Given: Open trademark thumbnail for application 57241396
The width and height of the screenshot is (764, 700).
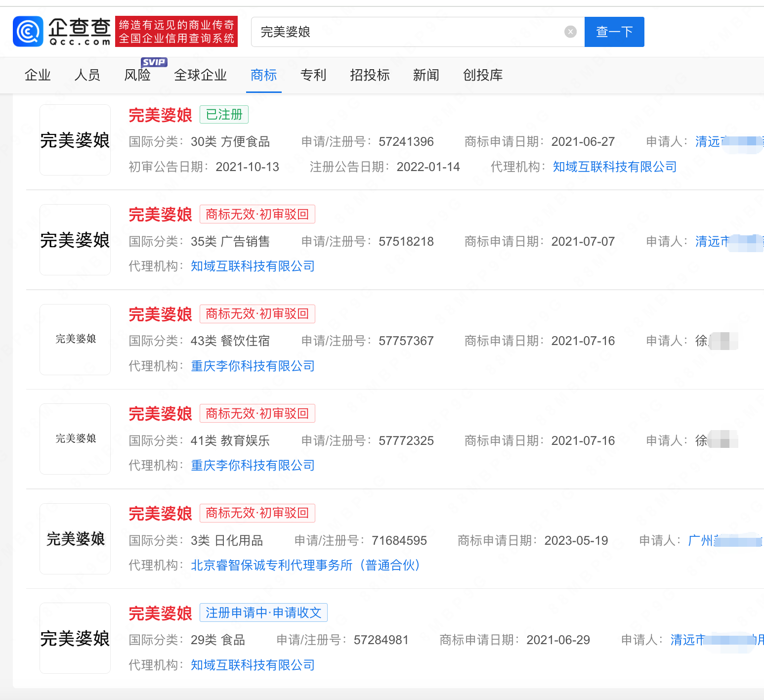Looking at the screenshot, I should pos(75,140).
